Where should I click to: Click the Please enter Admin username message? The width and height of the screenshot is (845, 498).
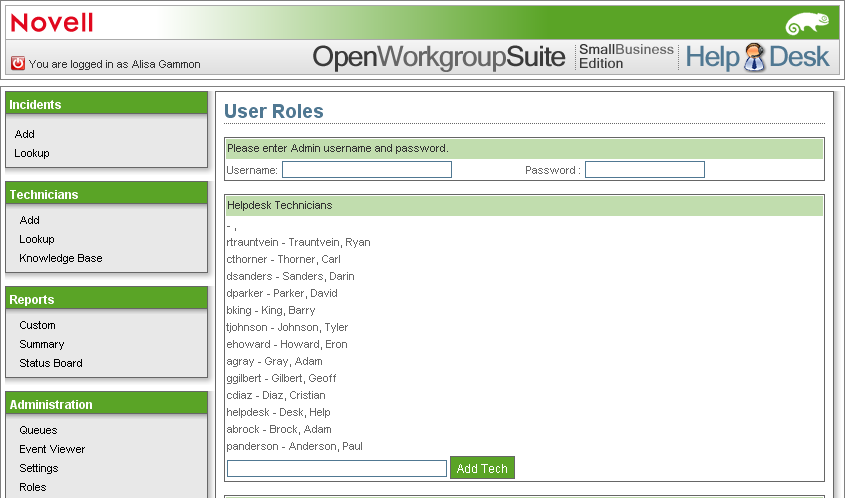[337, 148]
